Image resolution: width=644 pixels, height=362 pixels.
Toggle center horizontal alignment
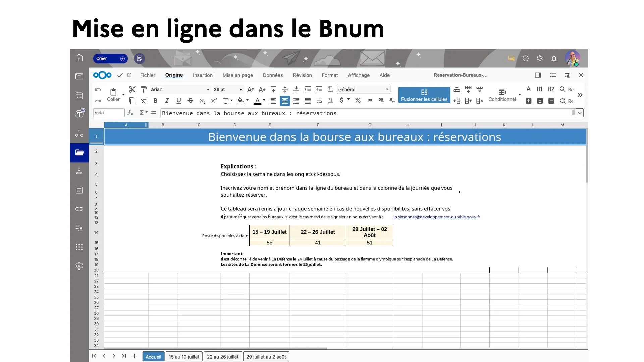pos(285,101)
